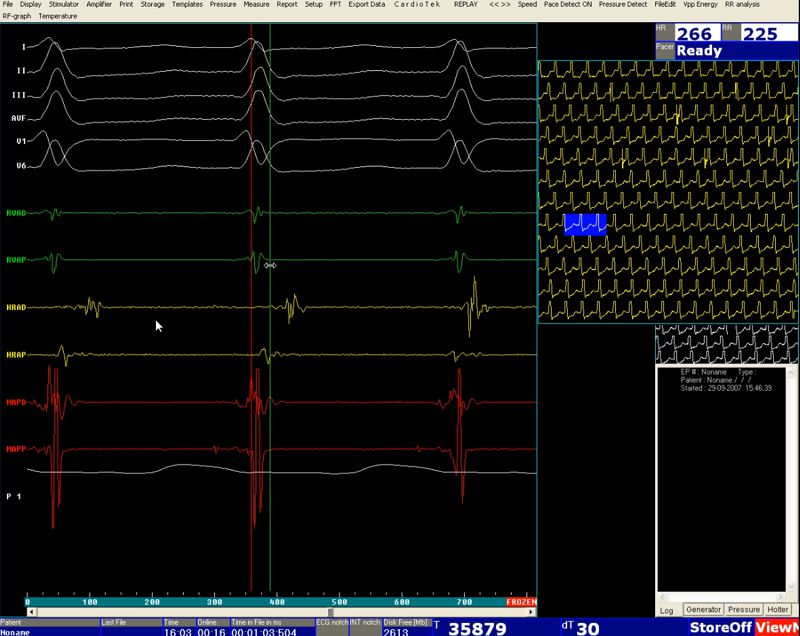Click the HRAD channel label
Viewport: 800px width, 636px height.
16,307
